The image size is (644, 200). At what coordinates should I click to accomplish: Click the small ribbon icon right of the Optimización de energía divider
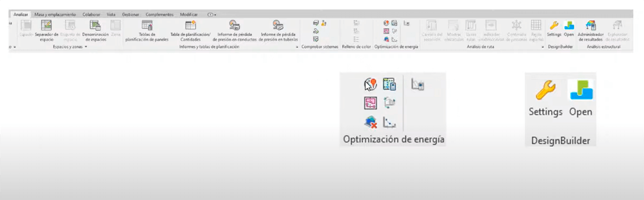pos(407,23)
